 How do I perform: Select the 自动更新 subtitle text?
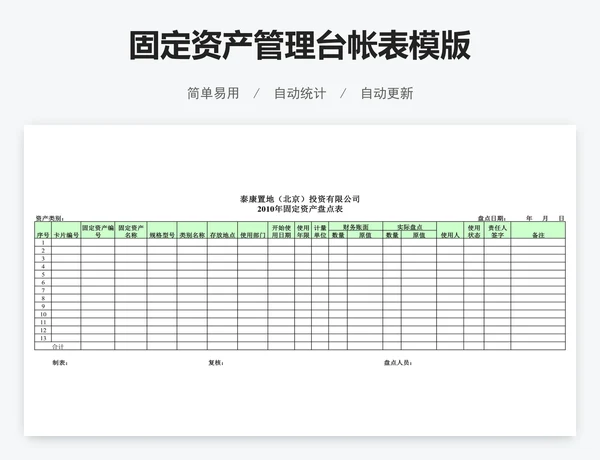tap(387, 93)
